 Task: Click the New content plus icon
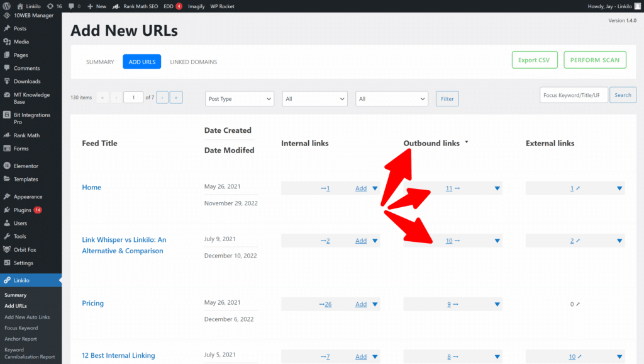point(91,6)
